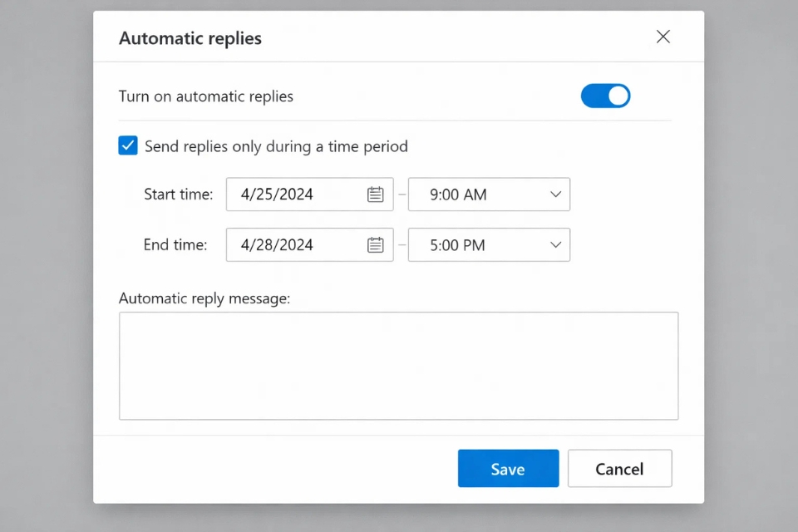
Task: Click the 'Start time:' label
Action: pos(178,195)
